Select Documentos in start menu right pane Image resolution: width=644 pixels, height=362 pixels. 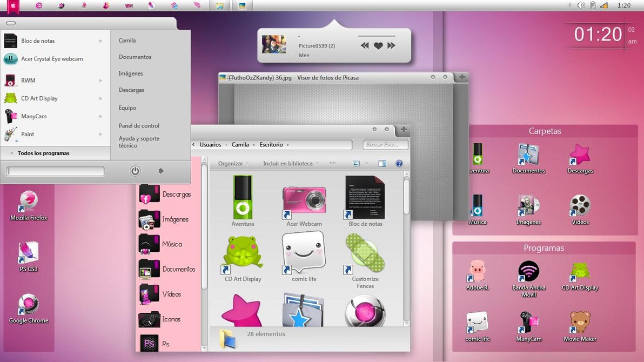coord(135,57)
